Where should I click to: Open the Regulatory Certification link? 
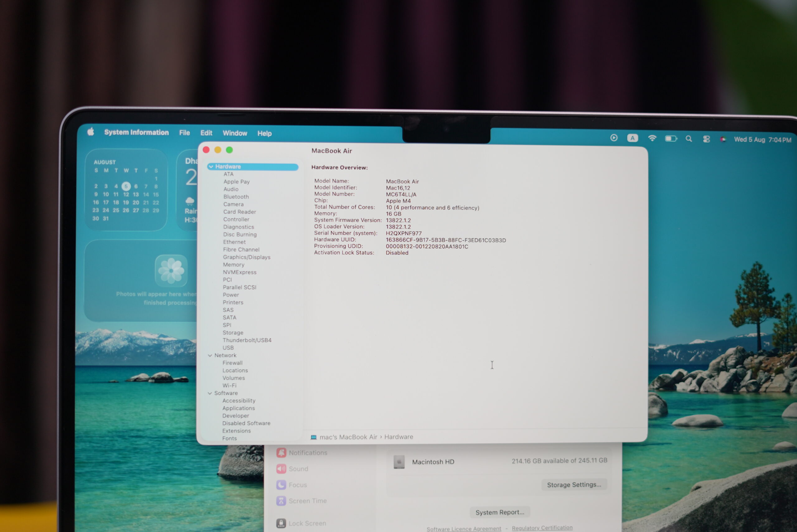click(542, 528)
